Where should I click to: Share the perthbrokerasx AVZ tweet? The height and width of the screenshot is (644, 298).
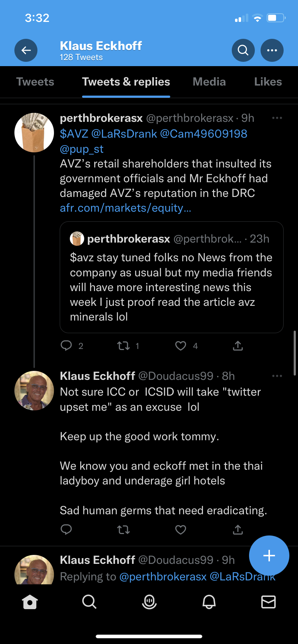click(x=238, y=346)
